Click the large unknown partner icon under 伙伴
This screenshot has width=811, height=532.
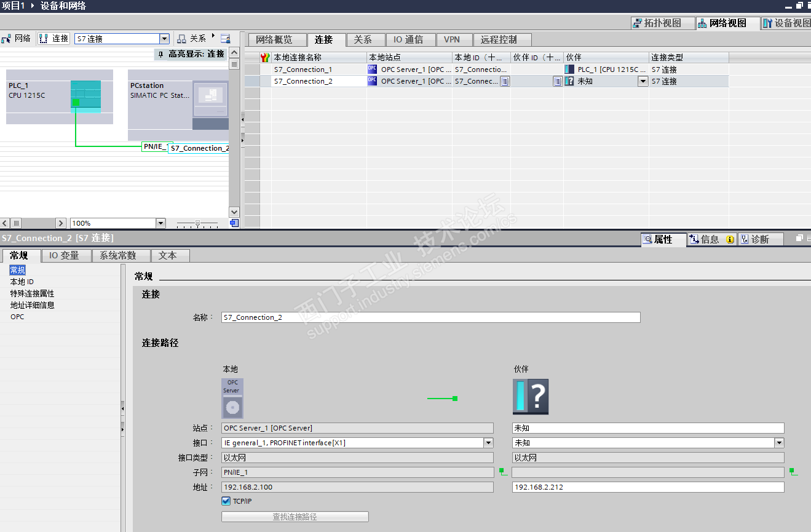(x=531, y=397)
